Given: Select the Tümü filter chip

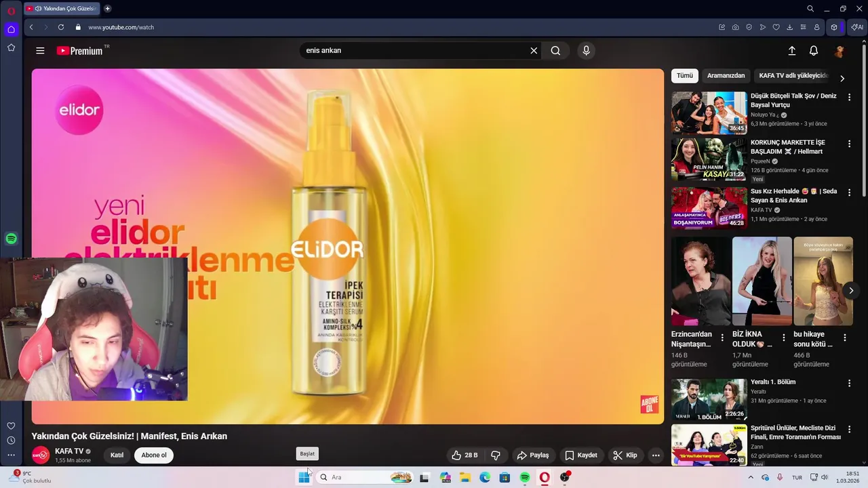Looking at the screenshot, I should click(685, 76).
